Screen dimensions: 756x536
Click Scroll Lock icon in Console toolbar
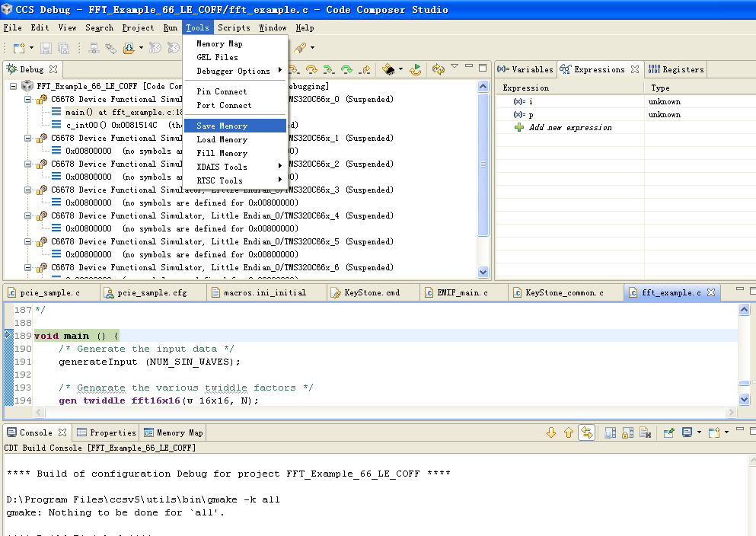click(x=627, y=432)
